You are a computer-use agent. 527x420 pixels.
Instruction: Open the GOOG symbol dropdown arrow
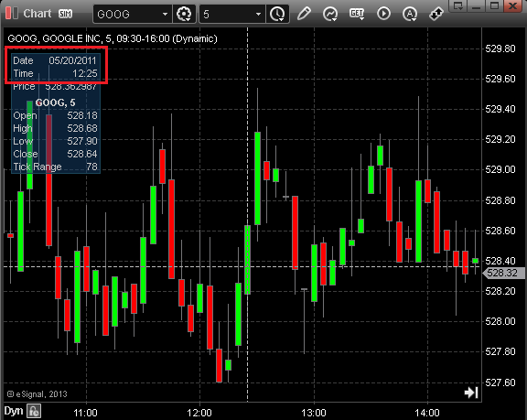pyautogui.click(x=165, y=14)
